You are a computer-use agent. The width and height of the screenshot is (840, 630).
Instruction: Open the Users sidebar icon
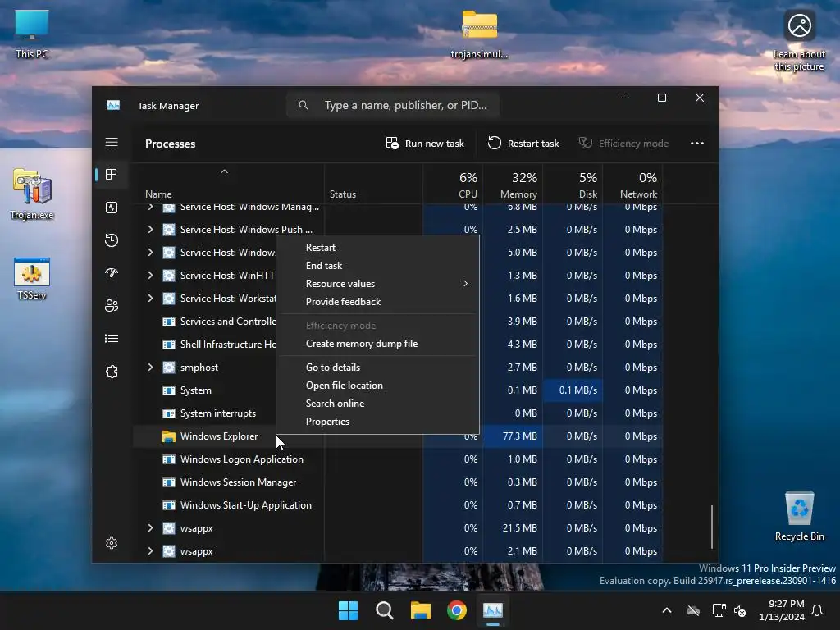(112, 305)
